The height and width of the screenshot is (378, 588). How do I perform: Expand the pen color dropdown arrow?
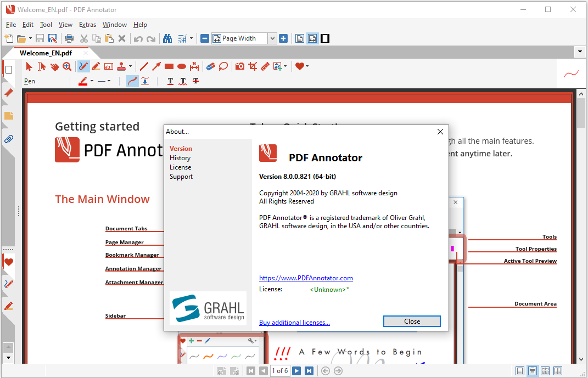92,81
